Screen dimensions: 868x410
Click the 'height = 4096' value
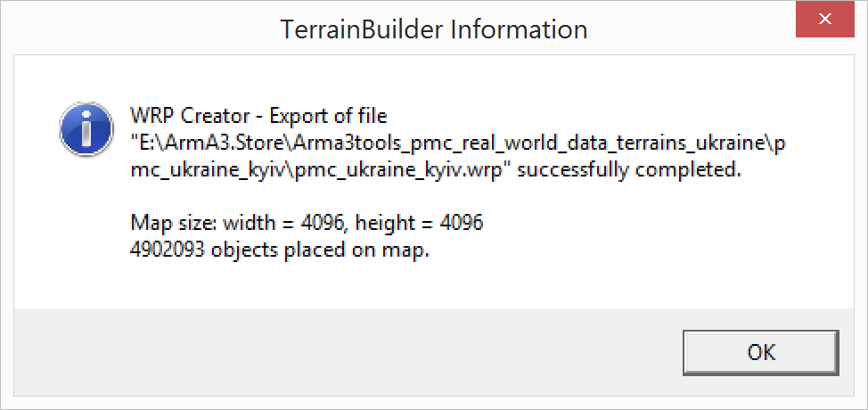point(420,224)
